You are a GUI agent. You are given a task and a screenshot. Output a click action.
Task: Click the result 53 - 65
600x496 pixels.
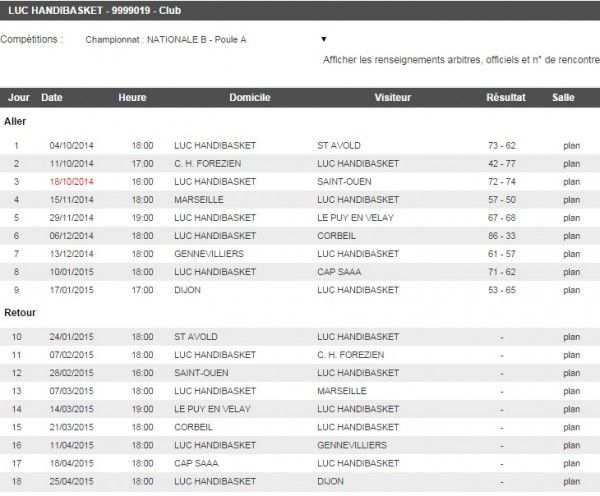(x=502, y=290)
